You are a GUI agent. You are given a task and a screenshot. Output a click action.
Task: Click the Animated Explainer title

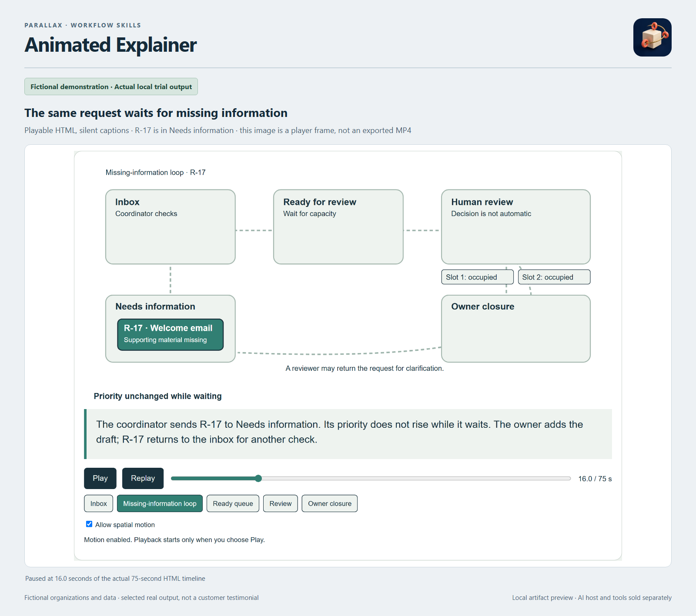click(110, 45)
